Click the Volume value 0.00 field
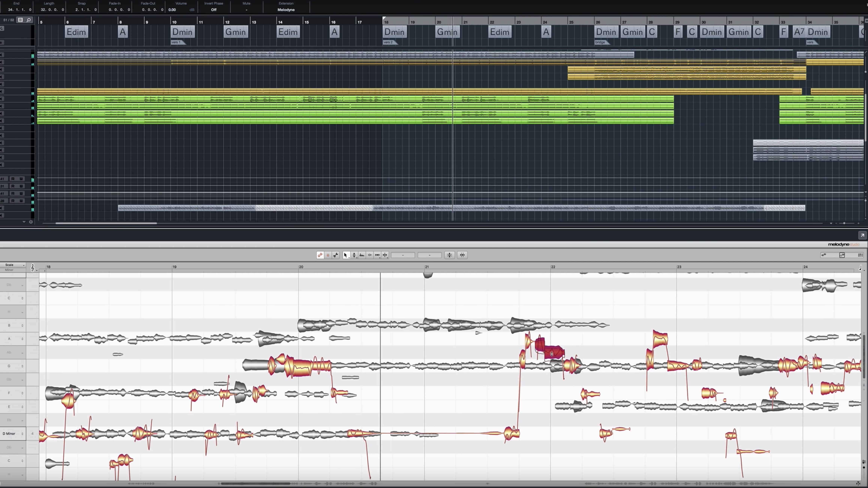This screenshot has height=488, width=868. click(x=172, y=10)
